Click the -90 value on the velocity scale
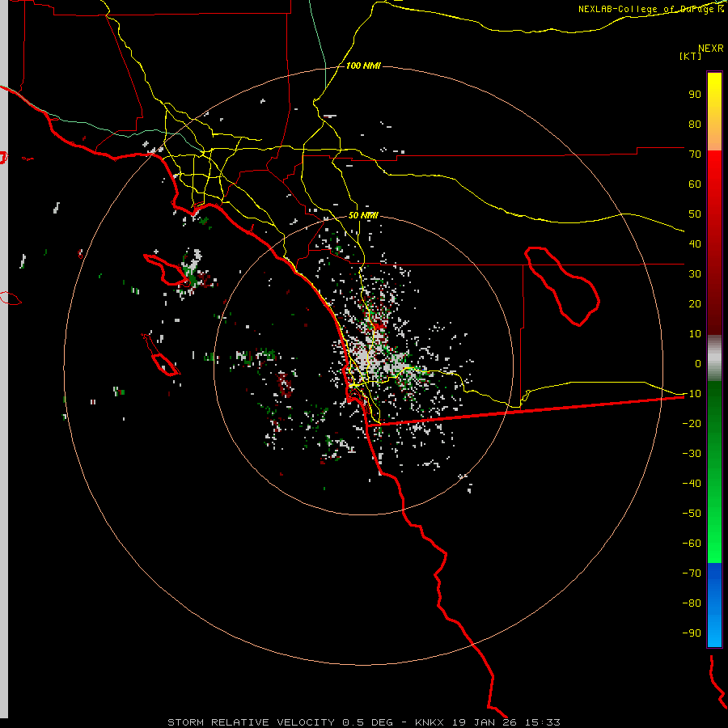This screenshot has width=728, height=728. pos(692,633)
